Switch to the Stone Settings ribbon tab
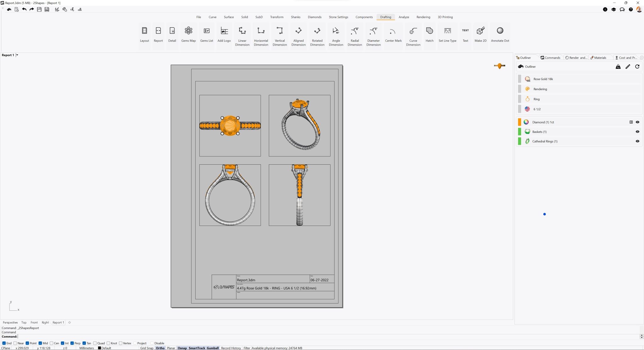Image resolution: width=644 pixels, height=350 pixels. (x=338, y=17)
